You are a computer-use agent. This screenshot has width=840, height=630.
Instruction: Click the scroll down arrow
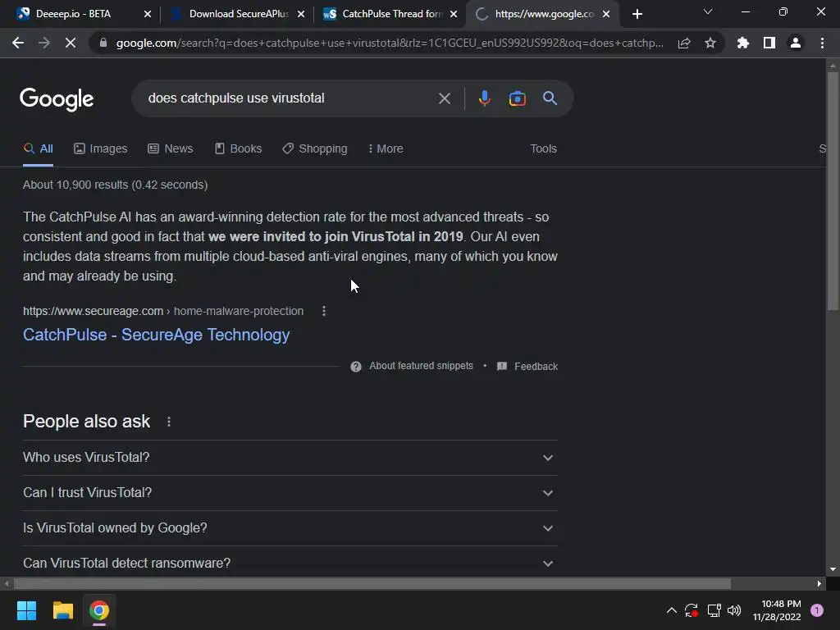[833, 569]
